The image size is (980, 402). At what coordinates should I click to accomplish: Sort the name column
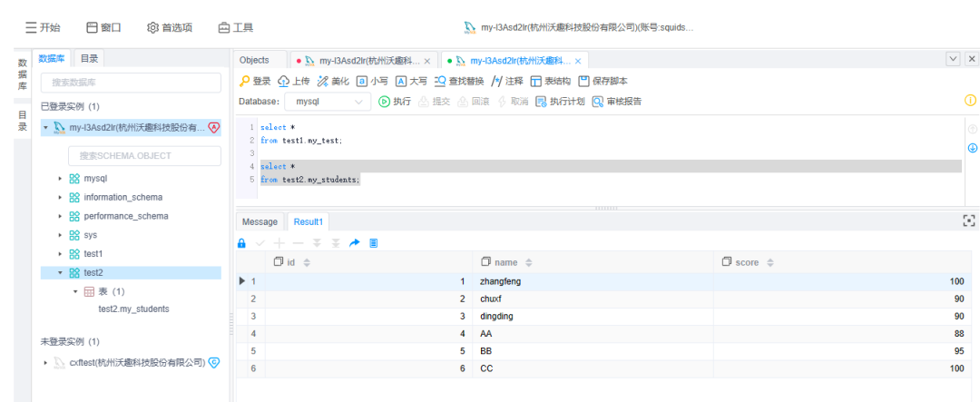click(x=529, y=262)
